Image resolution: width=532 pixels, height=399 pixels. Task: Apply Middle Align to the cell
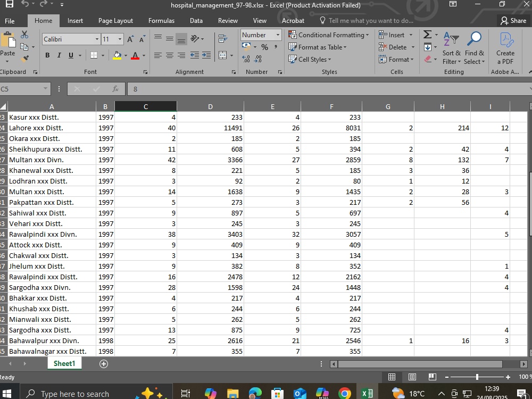[170, 38]
